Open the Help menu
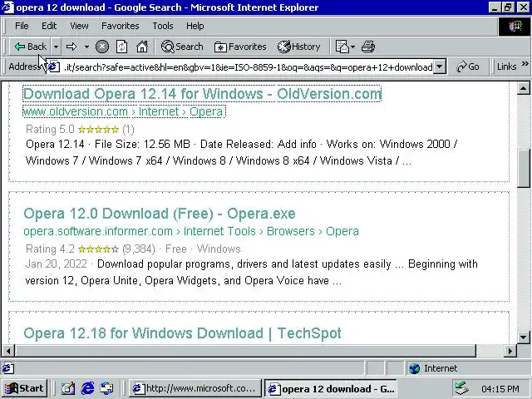Image resolution: width=532 pixels, height=399 pixels. [x=195, y=26]
